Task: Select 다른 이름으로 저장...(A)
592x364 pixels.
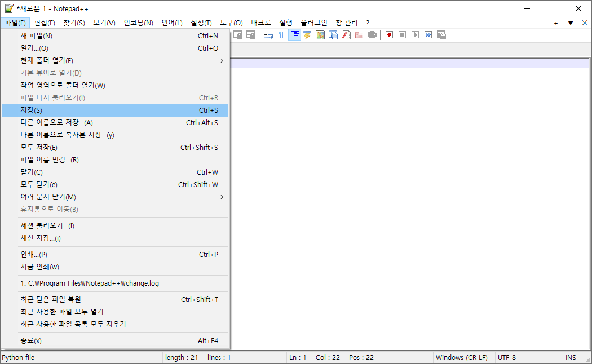Action: 115,123
